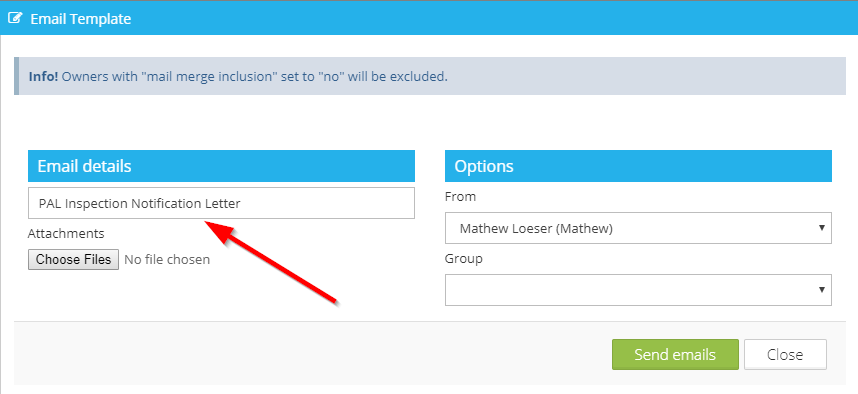The height and width of the screenshot is (394, 858).
Task: Choose Files for email attachments
Action: [73, 259]
